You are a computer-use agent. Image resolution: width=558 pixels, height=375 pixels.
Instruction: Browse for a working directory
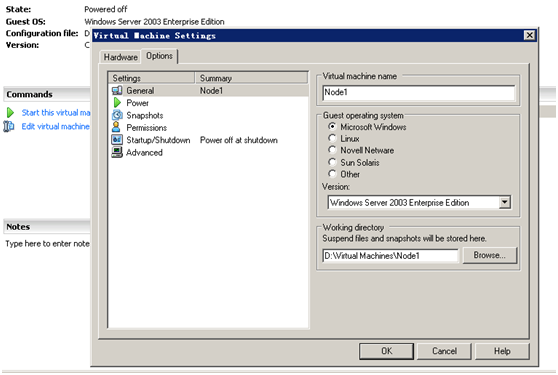click(x=489, y=255)
